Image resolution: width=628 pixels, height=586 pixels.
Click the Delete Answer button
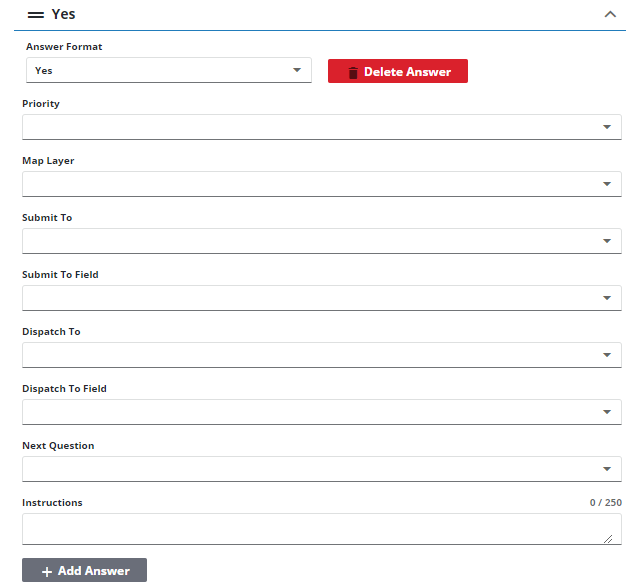(x=398, y=72)
